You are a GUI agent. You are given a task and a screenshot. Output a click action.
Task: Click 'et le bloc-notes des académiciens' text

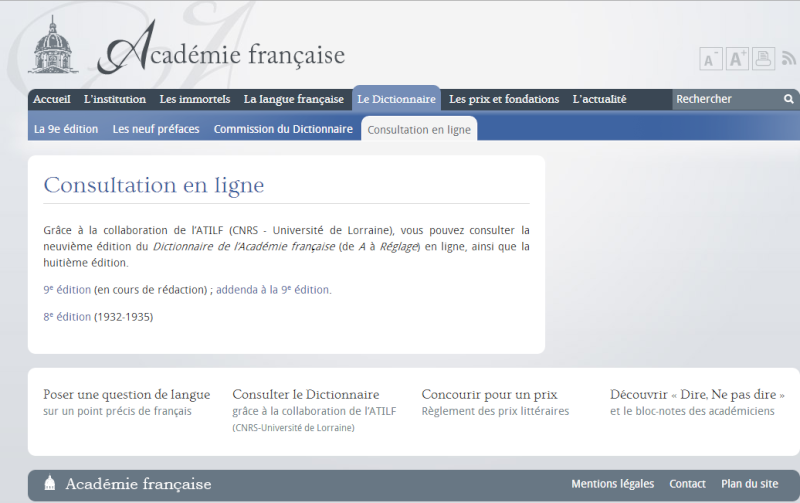(x=692, y=411)
